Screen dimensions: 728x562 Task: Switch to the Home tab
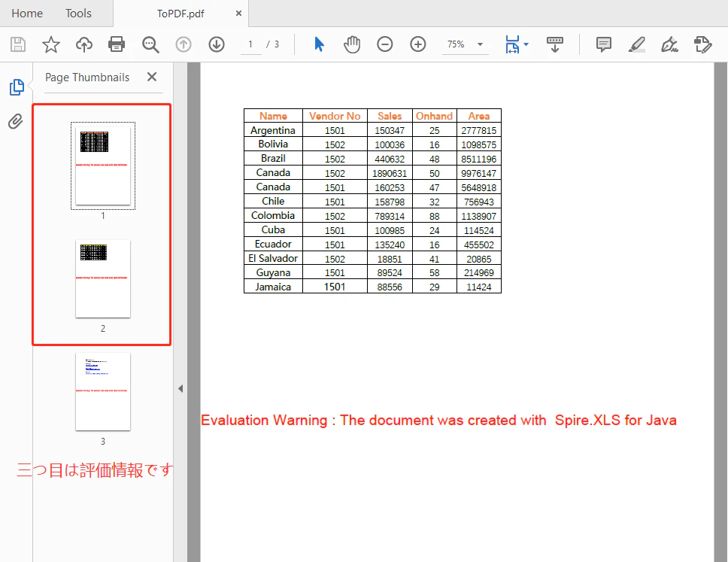[27, 14]
